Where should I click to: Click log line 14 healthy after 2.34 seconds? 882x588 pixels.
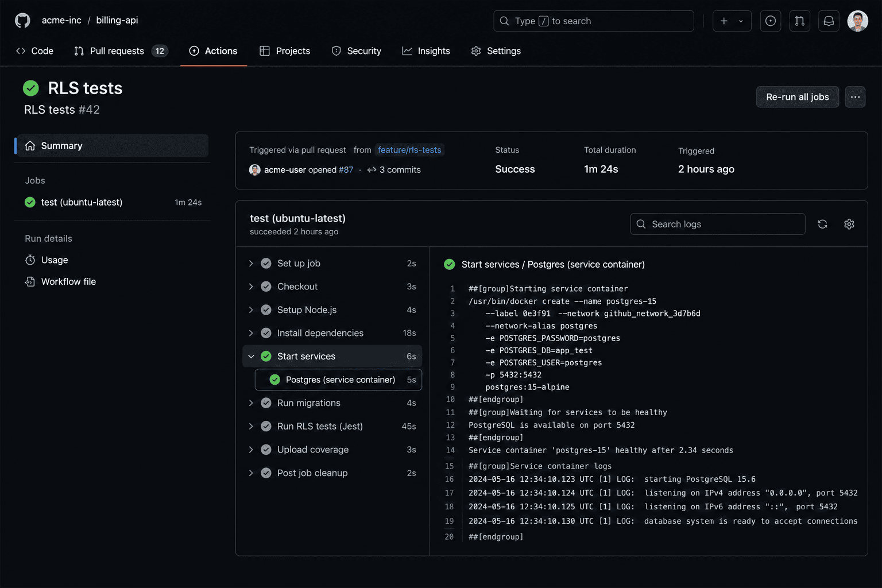pyautogui.click(x=601, y=450)
